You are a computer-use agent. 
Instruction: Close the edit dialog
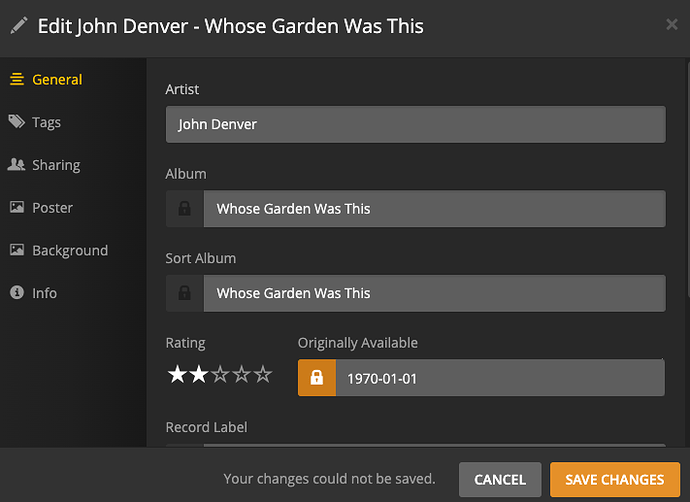click(672, 23)
